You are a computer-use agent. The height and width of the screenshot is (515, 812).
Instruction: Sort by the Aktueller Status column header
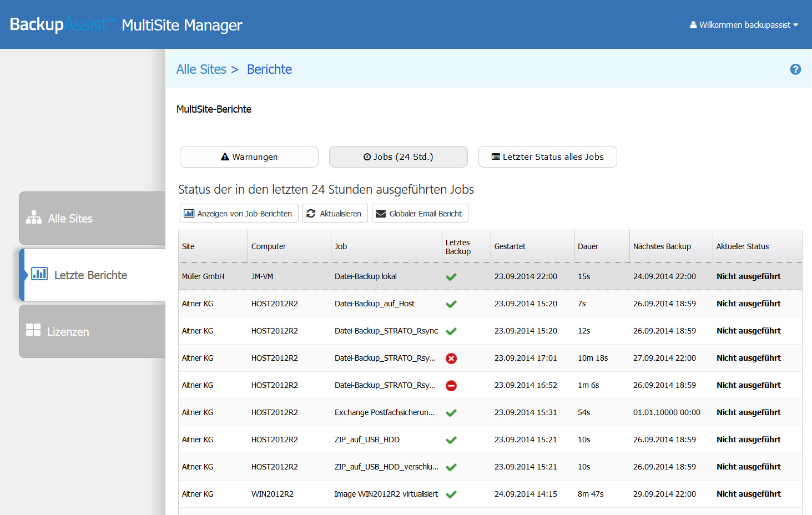[x=758, y=246]
